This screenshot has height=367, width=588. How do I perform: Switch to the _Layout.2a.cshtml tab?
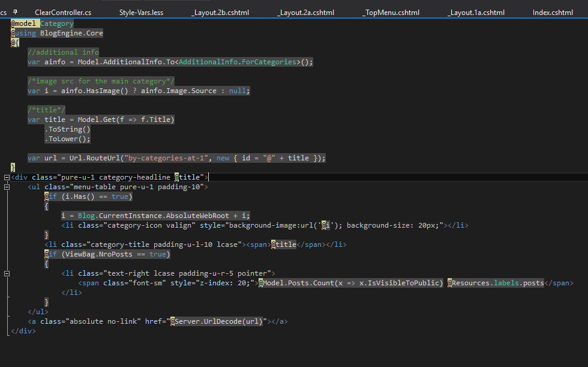pyautogui.click(x=306, y=12)
